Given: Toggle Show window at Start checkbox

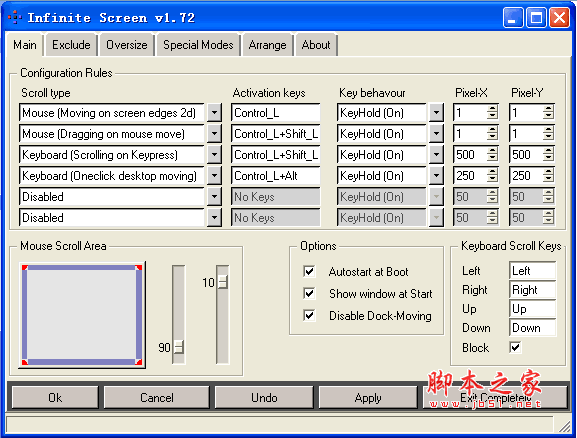Looking at the screenshot, I should 309,294.
